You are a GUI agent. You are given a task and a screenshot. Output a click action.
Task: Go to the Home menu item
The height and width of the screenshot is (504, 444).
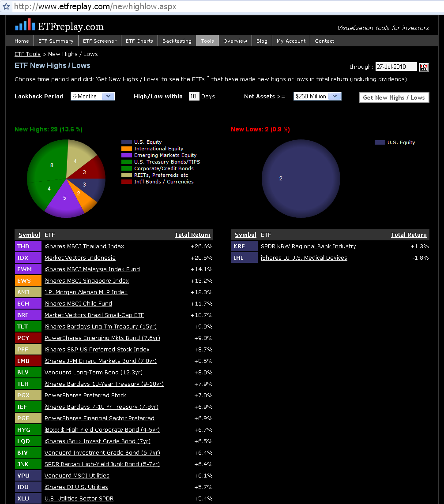(22, 41)
